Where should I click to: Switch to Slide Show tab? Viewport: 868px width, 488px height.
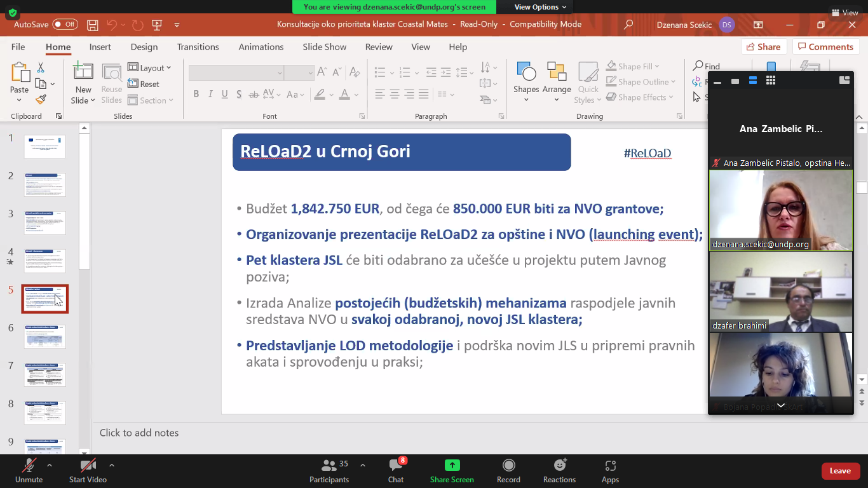(x=325, y=47)
